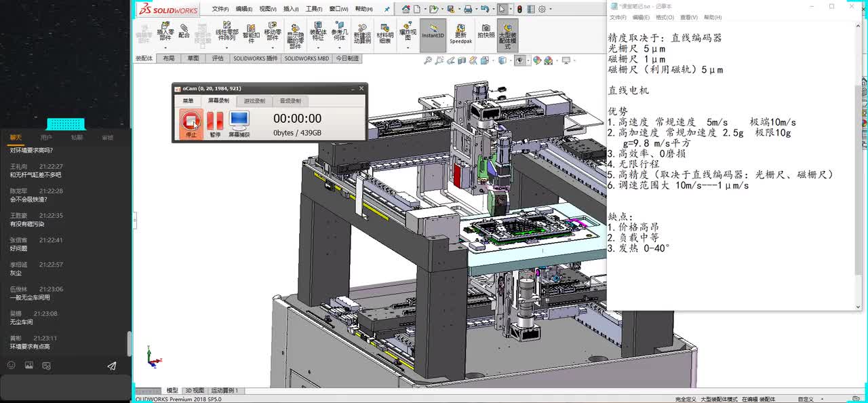
Task: Switch to 用户 tab in chat panel
Action: [46, 137]
